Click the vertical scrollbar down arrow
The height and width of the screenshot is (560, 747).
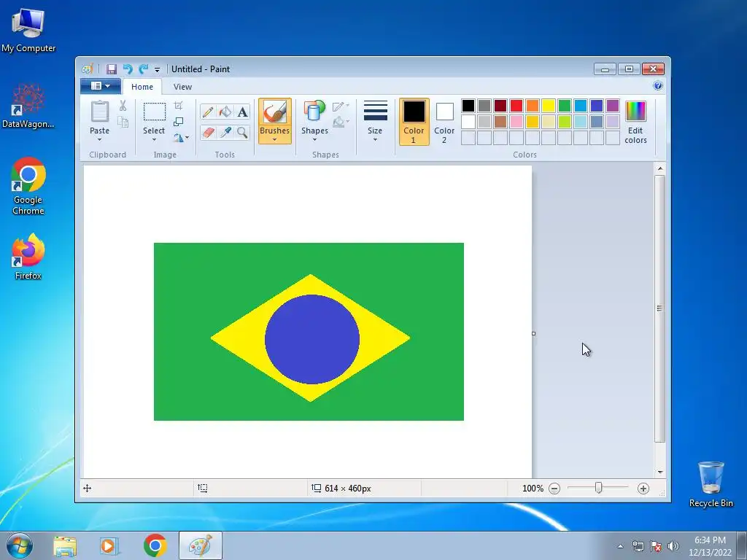(659, 472)
